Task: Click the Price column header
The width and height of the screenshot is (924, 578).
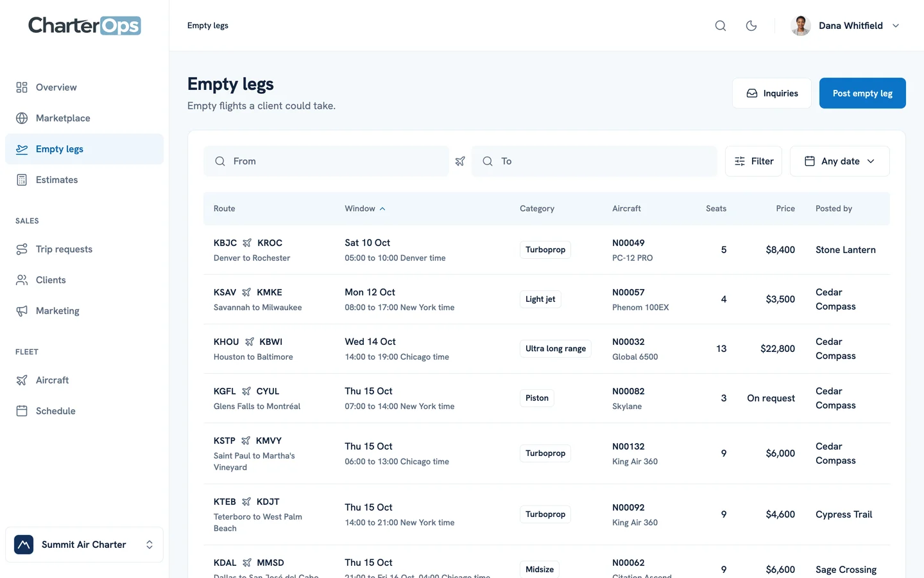Action: coord(785,209)
